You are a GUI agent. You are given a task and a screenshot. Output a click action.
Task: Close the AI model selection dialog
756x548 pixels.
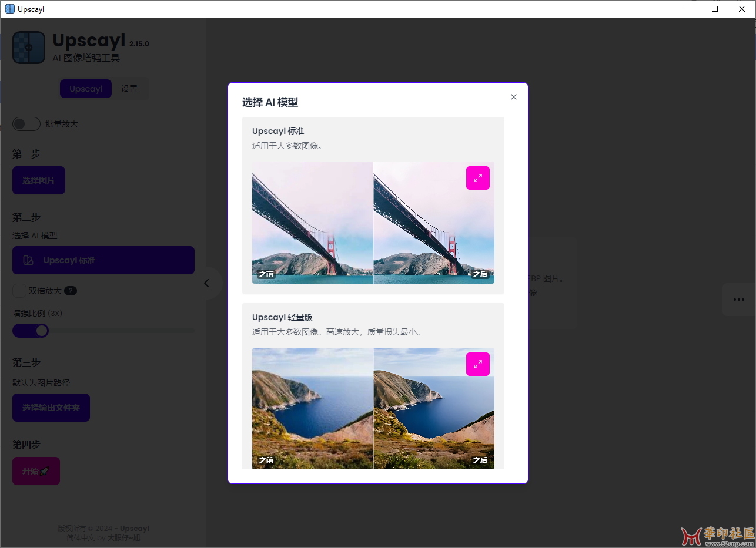[514, 97]
